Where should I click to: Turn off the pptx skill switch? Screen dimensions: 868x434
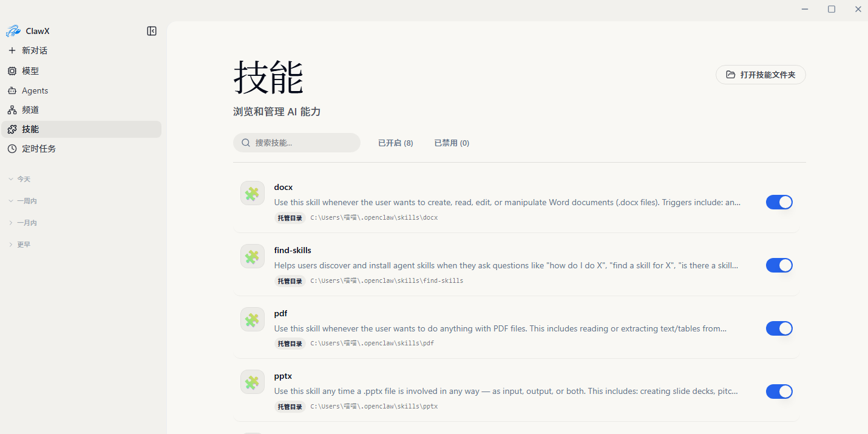click(x=779, y=392)
